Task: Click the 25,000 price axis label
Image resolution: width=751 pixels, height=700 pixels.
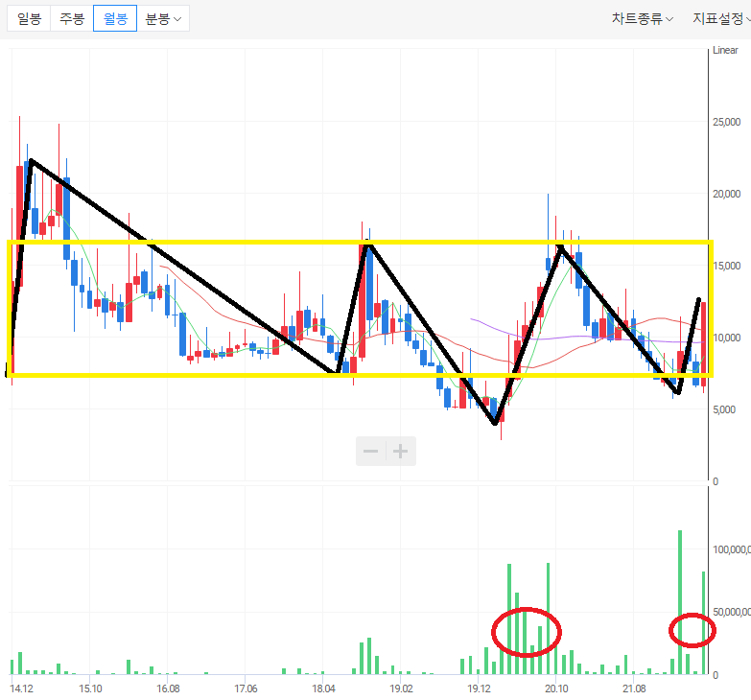Action: 727,122
